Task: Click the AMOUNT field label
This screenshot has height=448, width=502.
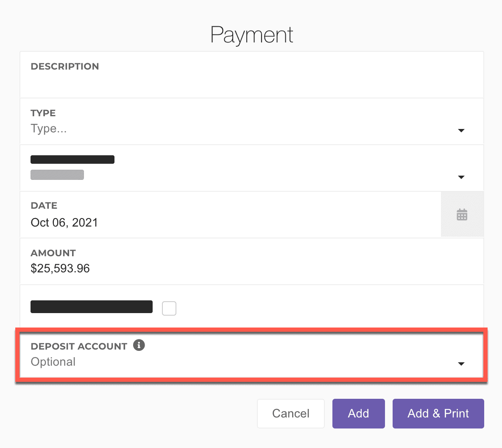Action: tap(53, 253)
